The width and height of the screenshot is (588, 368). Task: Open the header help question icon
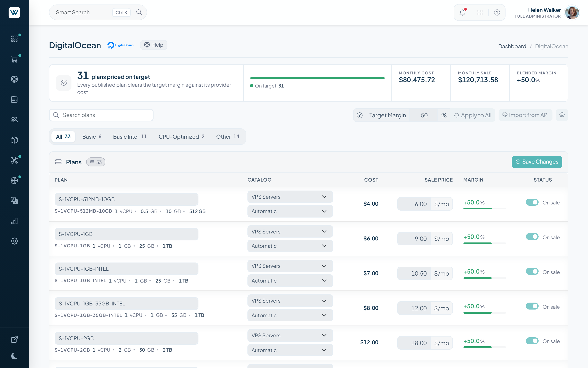tap(497, 12)
